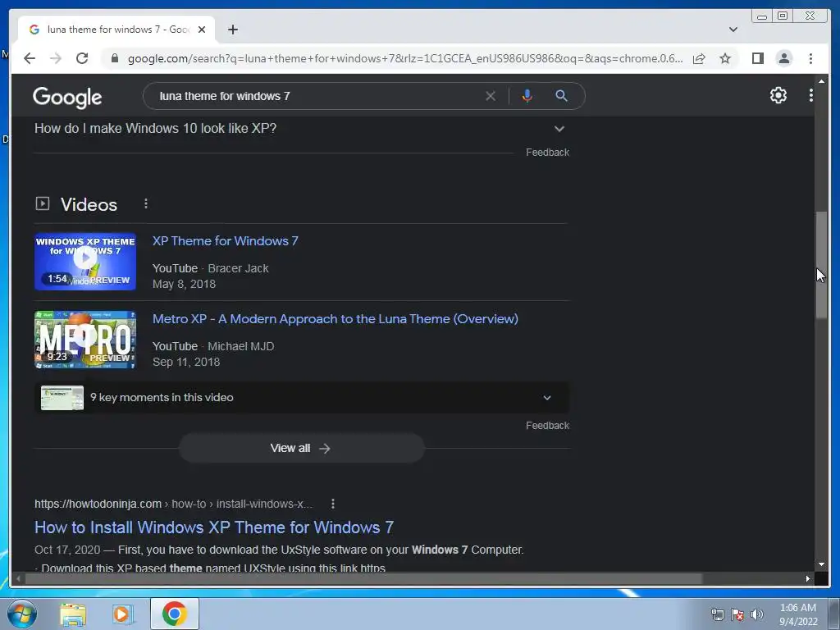Clear the search box with X
Screen dimensions: 840x630
491,96
